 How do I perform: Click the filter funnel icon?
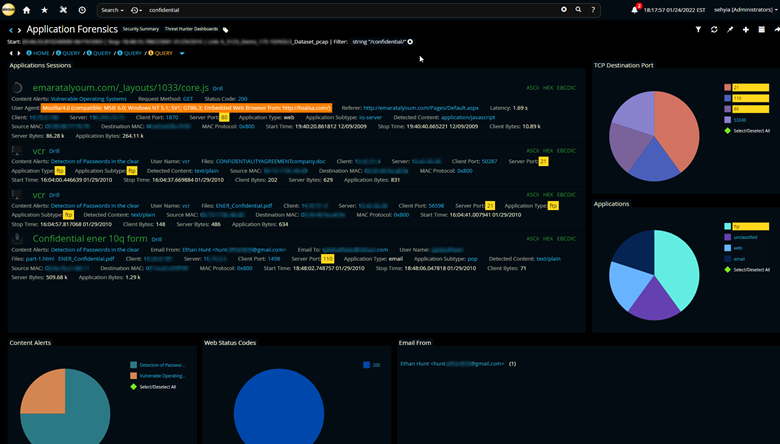[698, 30]
